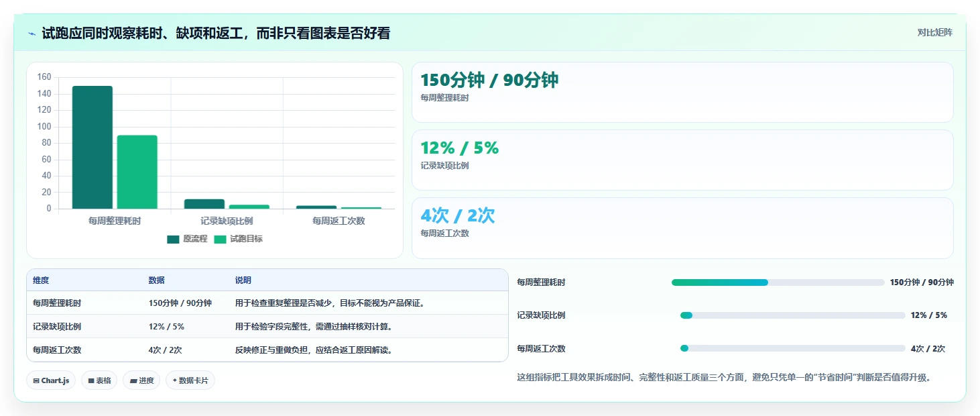Click the 每周返工次数 progress bar

tap(793, 349)
